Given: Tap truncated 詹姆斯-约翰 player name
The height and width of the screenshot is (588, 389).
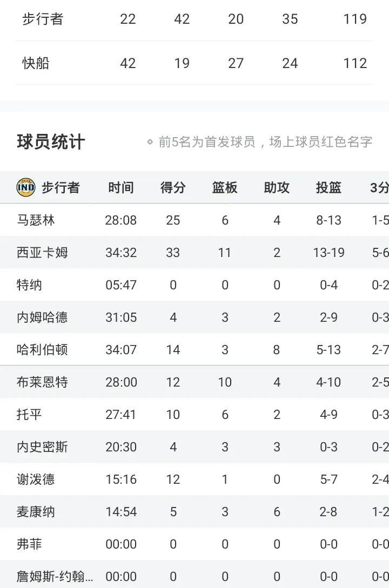Looking at the screenshot, I should click(x=55, y=577).
